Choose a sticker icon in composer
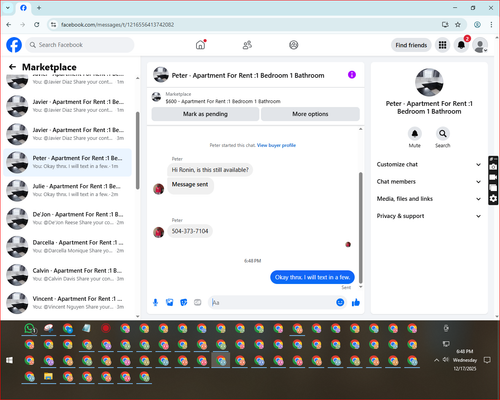 pos(184,303)
